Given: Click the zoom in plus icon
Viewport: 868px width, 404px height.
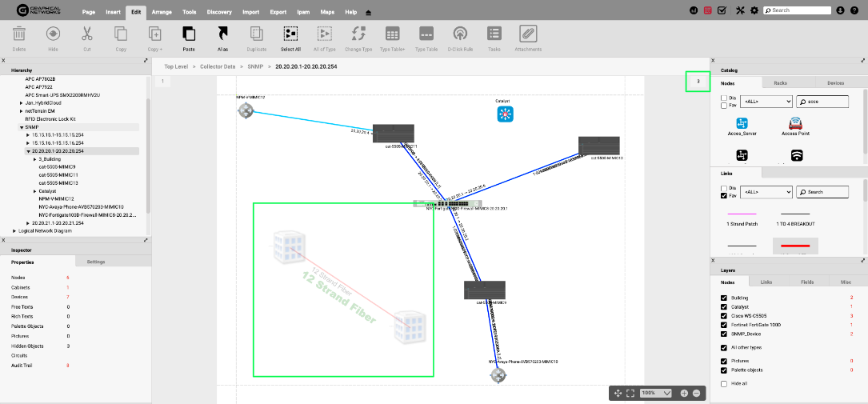Looking at the screenshot, I should (684, 394).
